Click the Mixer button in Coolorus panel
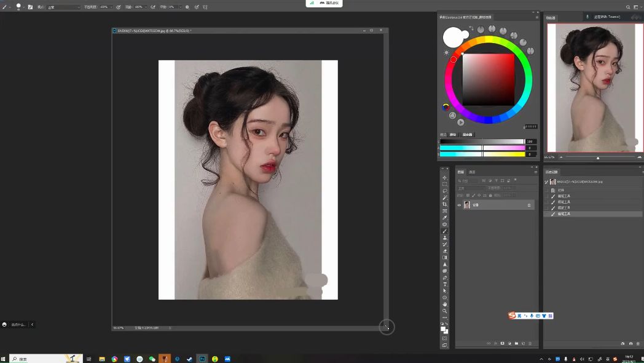This screenshot has height=363, width=644. click(468, 134)
